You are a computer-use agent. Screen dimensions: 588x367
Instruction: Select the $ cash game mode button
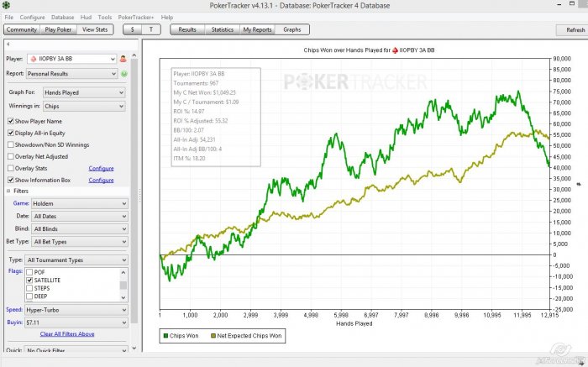click(x=133, y=29)
